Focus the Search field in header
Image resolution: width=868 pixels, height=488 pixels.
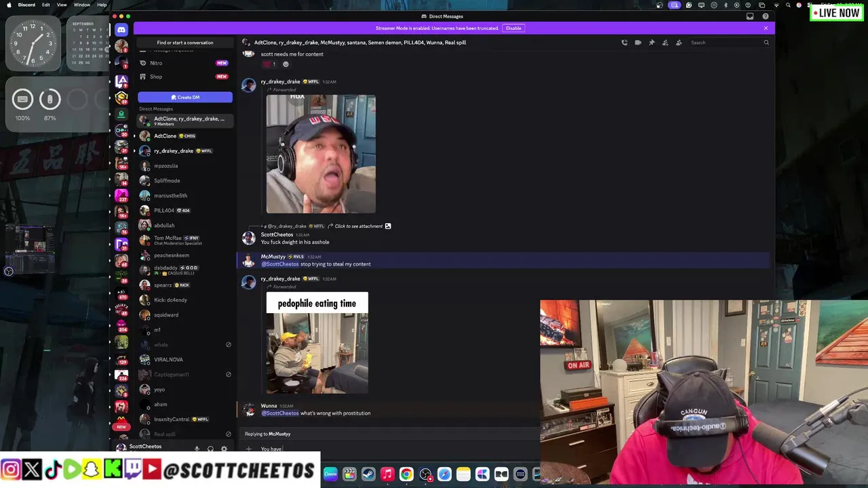pos(729,43)
